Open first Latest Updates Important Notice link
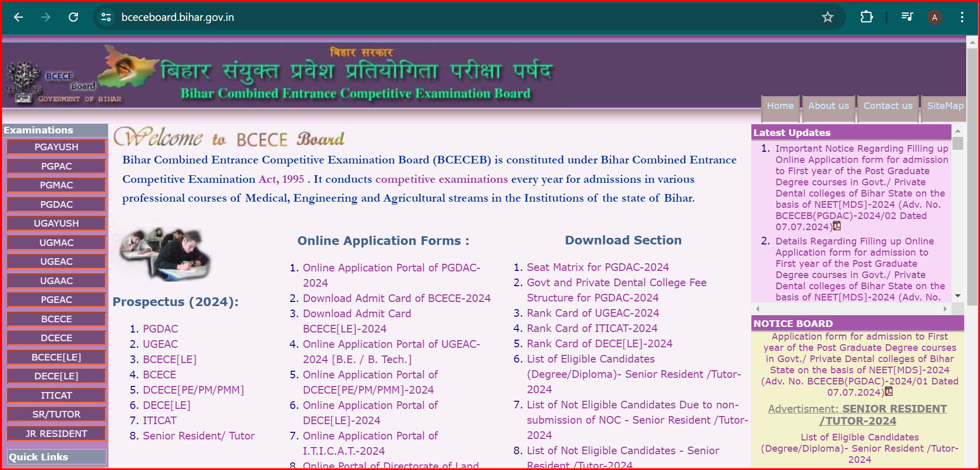Screen dimensions: 980x470 point(861,187)
